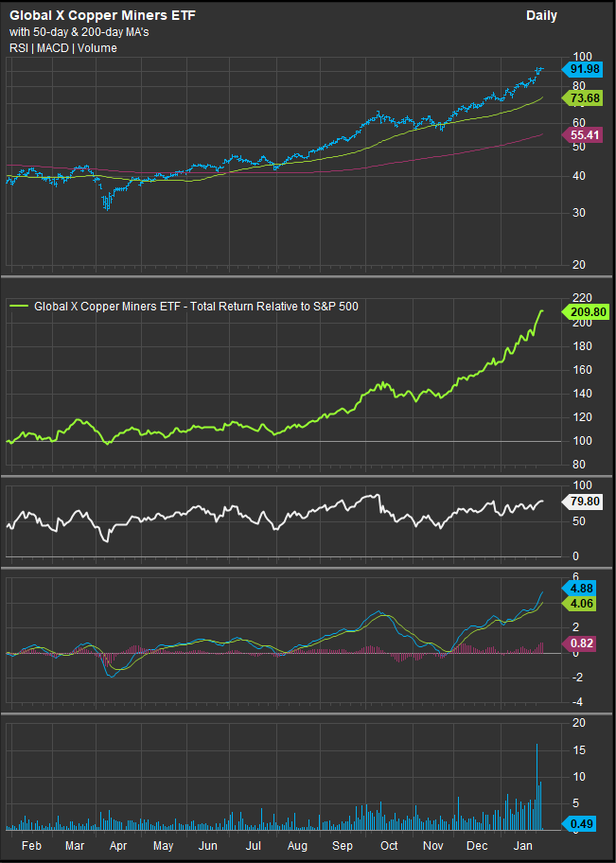
Task: Click the green legend line swatch
Action: pyautogui.click(x=19, y=307)
